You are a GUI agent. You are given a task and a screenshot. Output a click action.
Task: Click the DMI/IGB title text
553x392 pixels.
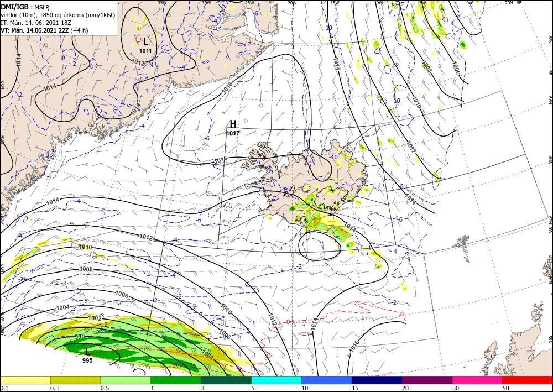(x=14, y=7)
